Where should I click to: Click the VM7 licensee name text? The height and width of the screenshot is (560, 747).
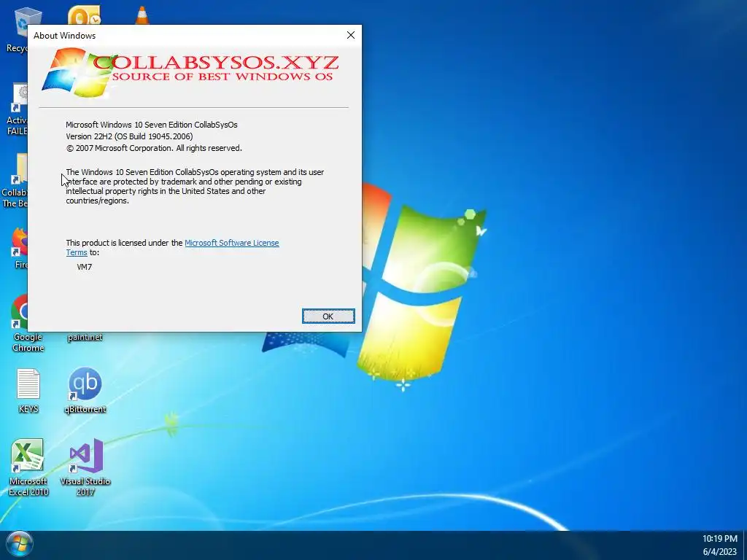tap(85, 267)
